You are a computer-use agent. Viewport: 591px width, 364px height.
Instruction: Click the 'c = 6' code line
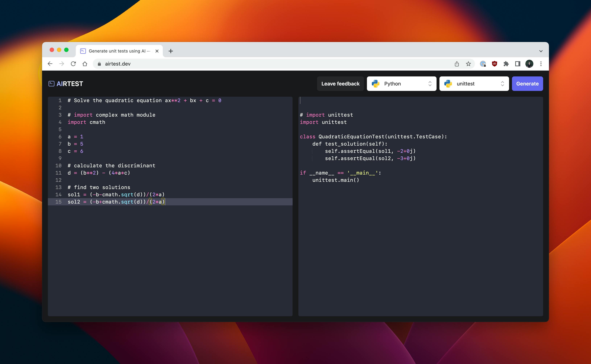pyautogui.click(x=75, y=151)
